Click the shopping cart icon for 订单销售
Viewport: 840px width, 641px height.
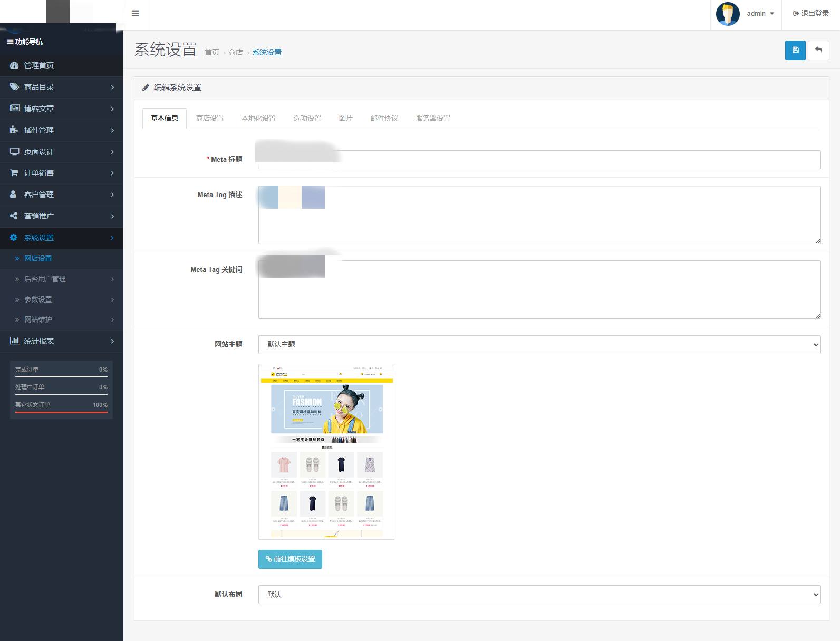pyautogui.click(x=14, y=173)
